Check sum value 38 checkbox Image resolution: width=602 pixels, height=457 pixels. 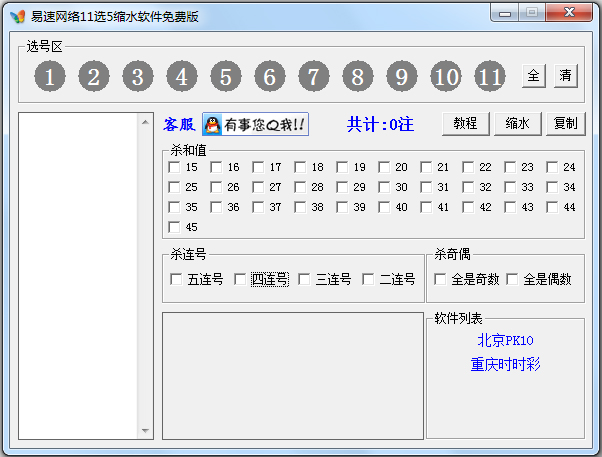(x=300, y=207)
